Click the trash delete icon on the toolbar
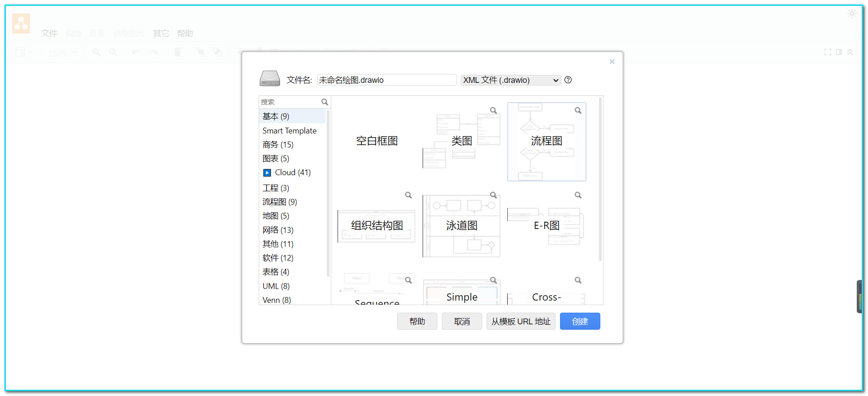Screen dimensions: 868x396 (x=177, y=52)
